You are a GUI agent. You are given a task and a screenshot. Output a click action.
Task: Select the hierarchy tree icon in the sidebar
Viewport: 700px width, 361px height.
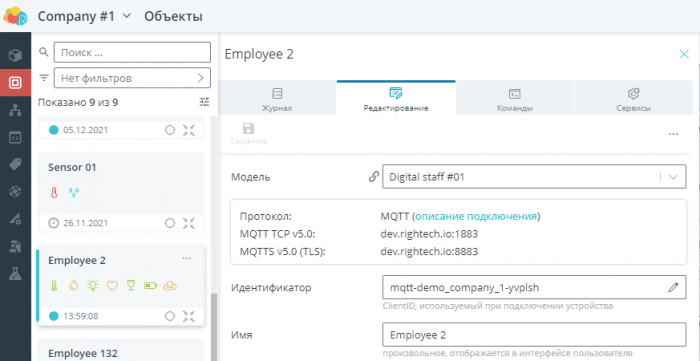[15, 110]
